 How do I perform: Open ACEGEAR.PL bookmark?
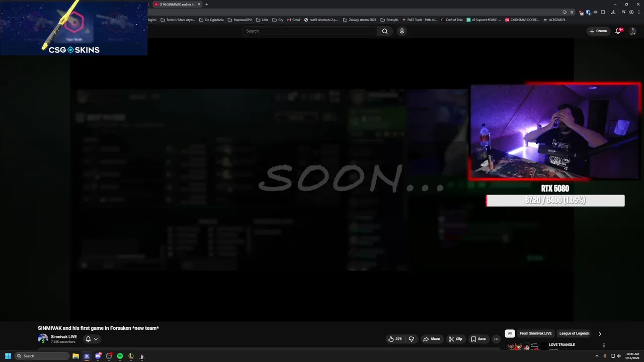pyautogui.click(x=554, y=20)
